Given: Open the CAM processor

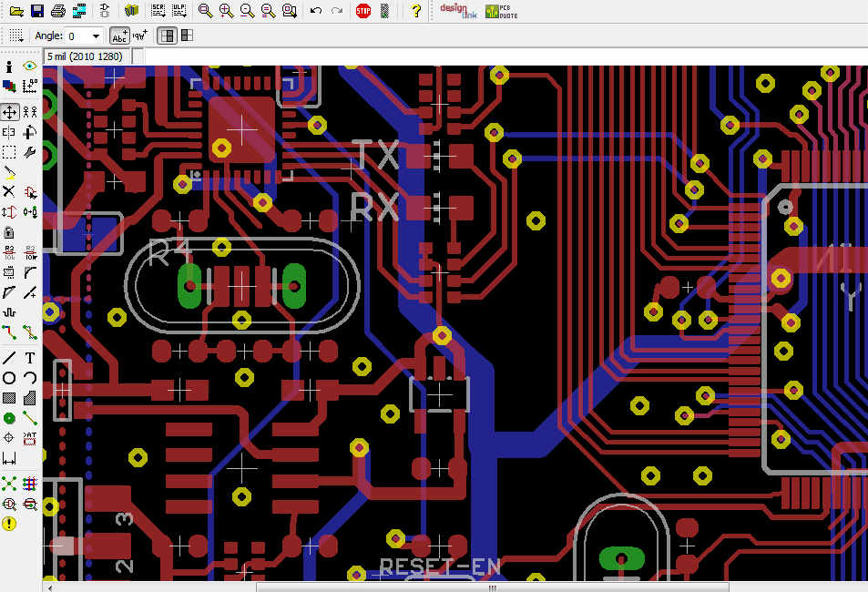Looking at the screenshot, I should point(79,11).
